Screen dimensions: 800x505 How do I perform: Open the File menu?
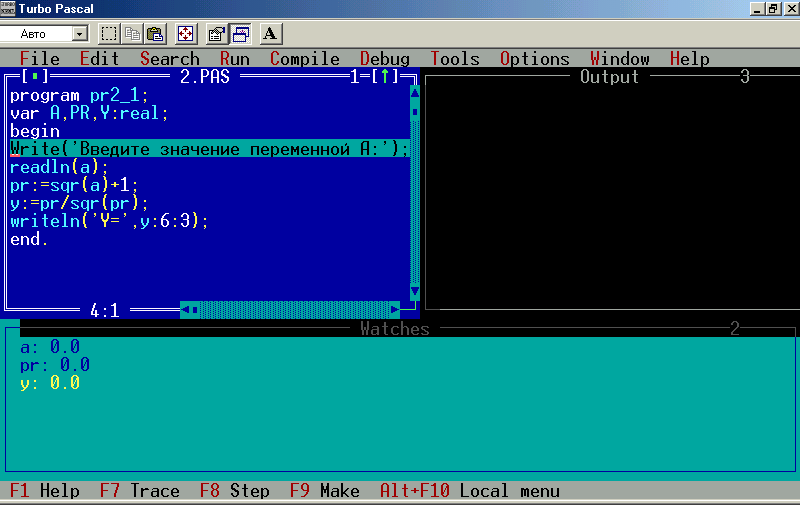click(x=39, y=59)
